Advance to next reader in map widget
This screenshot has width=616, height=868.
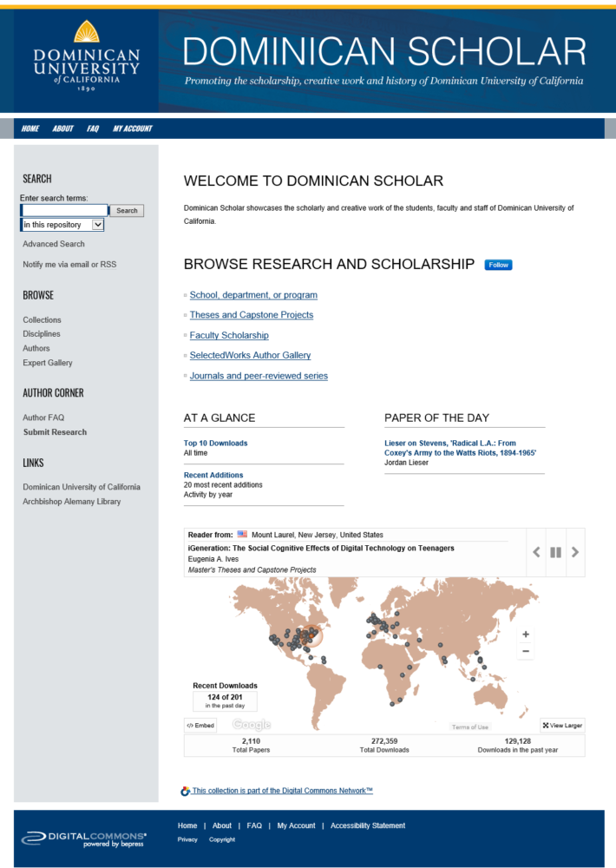click(575, 552)
